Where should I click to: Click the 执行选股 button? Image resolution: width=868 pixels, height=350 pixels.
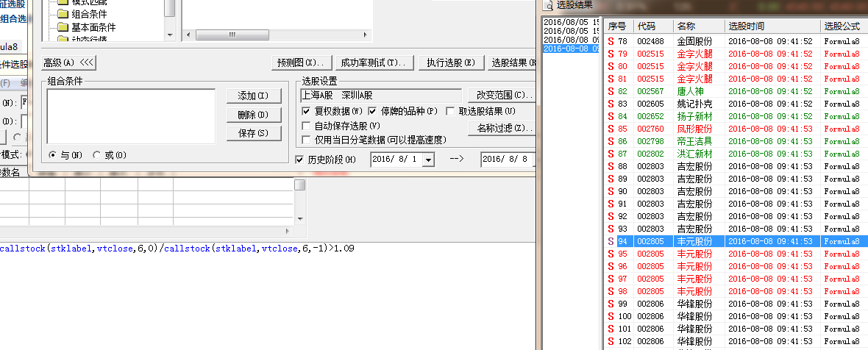click(x=452, y=63)
